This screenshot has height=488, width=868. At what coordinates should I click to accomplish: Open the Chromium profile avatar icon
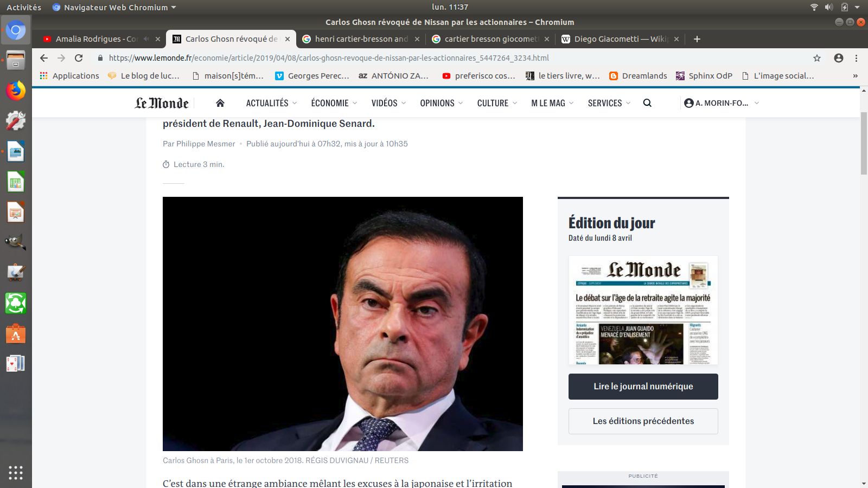(x=839, y=58)
